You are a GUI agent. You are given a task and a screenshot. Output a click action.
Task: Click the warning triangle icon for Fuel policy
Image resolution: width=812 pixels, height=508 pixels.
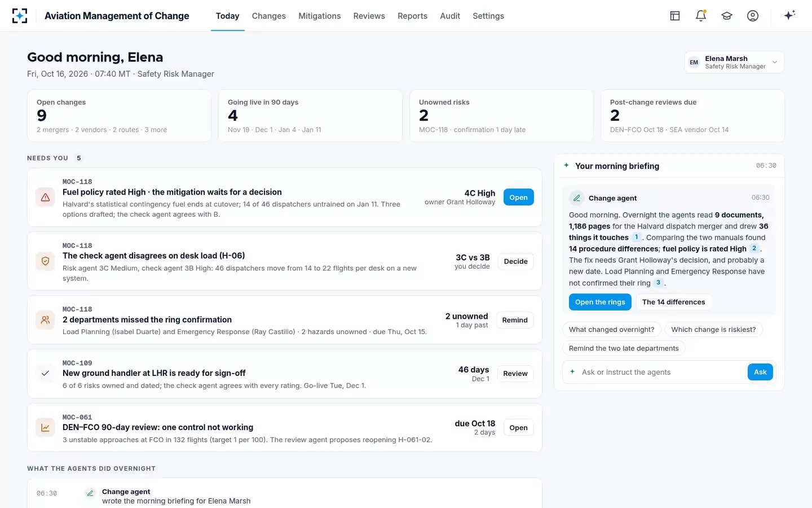pyautogui.click(x=45, y=198)
